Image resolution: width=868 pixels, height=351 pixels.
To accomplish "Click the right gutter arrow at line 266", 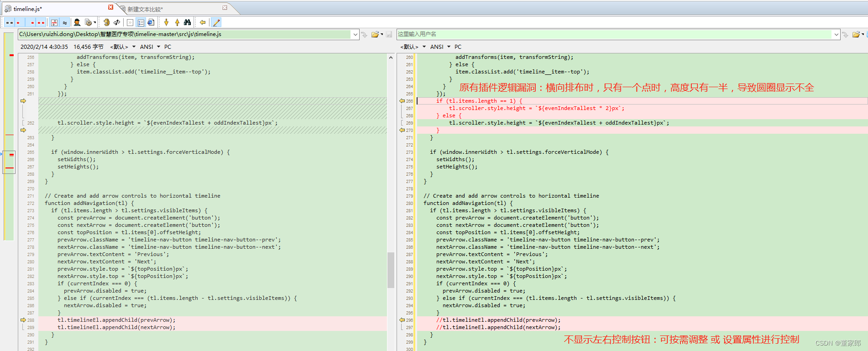I will pos(402,101).
